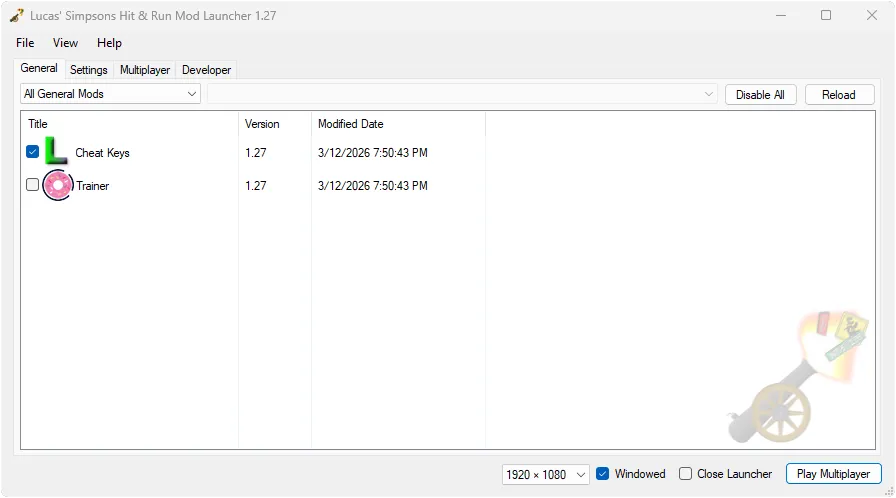
Task: Select the Cheat Keys row title
Action: (102, 153)
